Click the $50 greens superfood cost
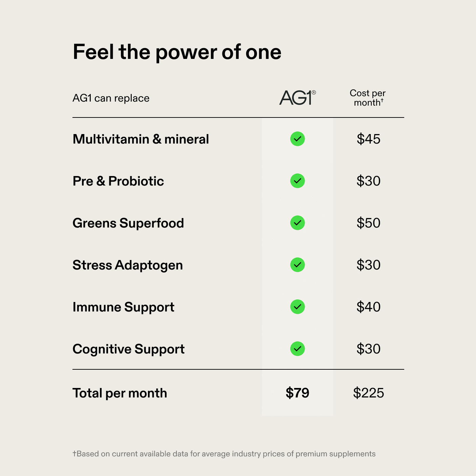The image size is (476, 476). point(368,223)
